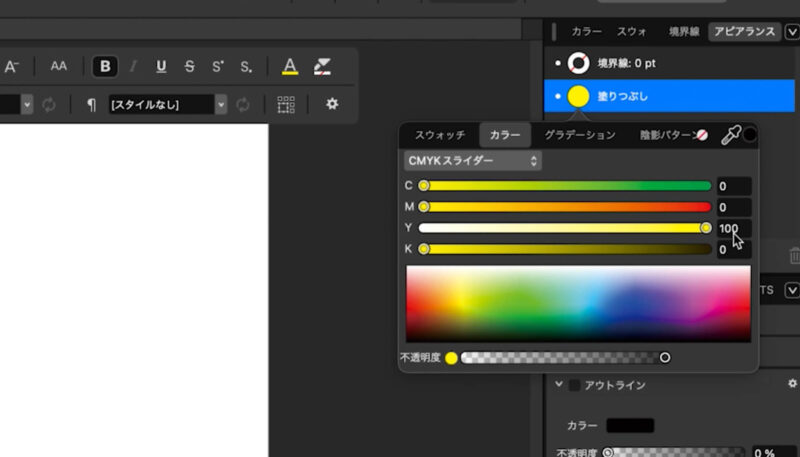Open スウォッチ tab in popup
Viewport: 800px width, 457px height.
tap(440, 135)
